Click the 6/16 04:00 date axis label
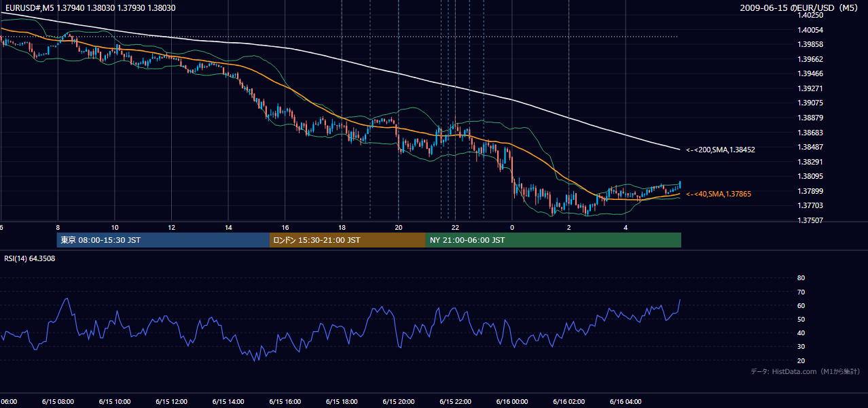Screen dimensions: 868x408 (626, 402)
